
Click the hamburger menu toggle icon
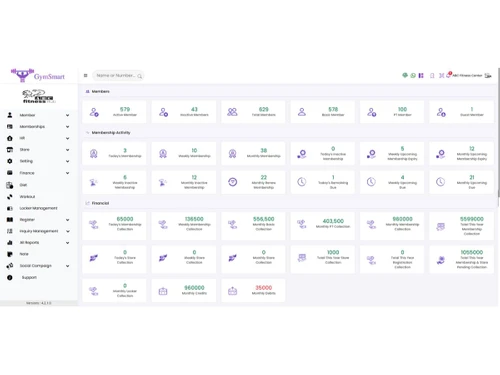click(86, 76)
